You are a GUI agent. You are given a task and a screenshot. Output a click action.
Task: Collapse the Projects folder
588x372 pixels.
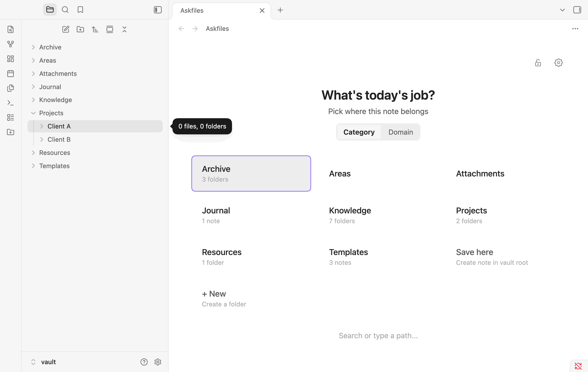pos(33,113)
